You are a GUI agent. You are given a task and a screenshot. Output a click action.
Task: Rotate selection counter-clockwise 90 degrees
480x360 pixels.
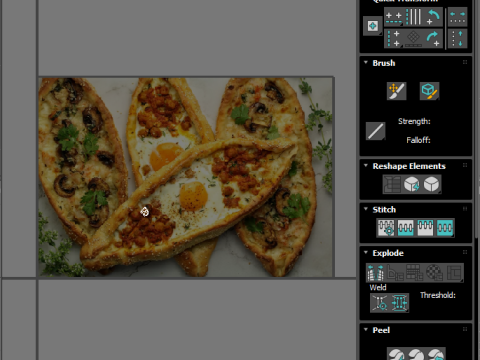433,17
